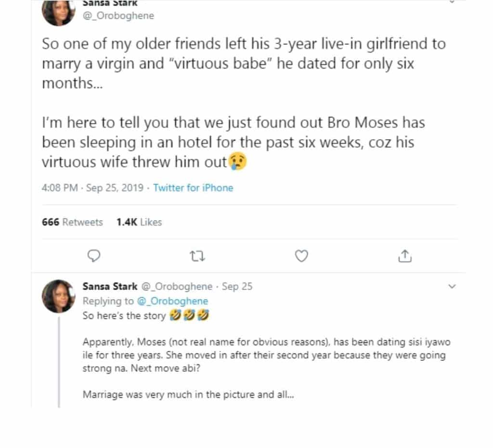Image resolution: width=493 pixels, height=448 pixels.
Task: Open the @_Oroboghene handle above the main tweet
Action: (x=118, y=16)
